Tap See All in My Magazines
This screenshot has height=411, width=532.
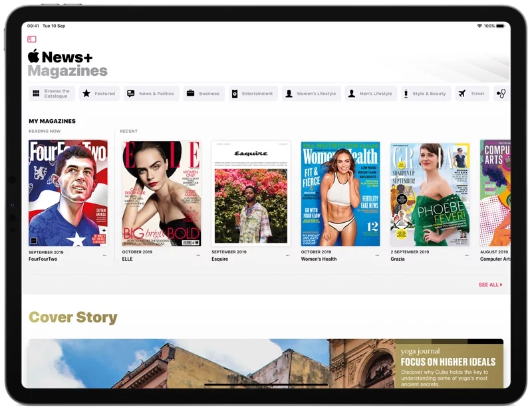tap(490, 285)
